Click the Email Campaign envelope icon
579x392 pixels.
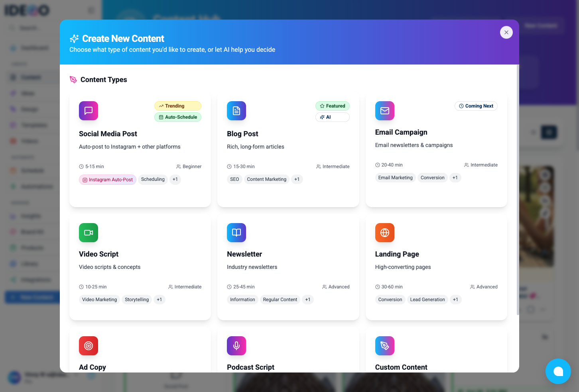(385, 111)
